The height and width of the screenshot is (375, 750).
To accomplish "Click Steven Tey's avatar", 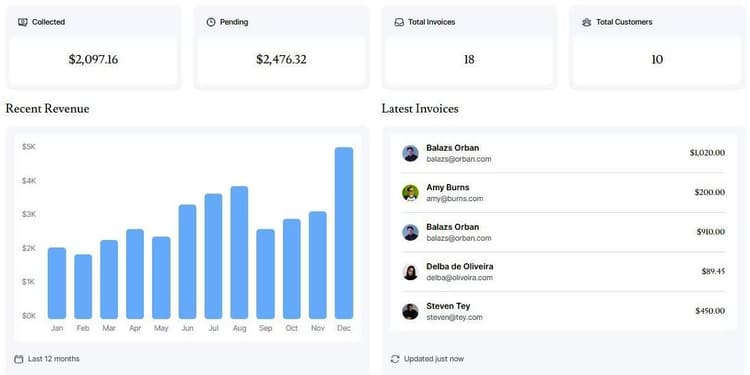I will pos(410,311).
